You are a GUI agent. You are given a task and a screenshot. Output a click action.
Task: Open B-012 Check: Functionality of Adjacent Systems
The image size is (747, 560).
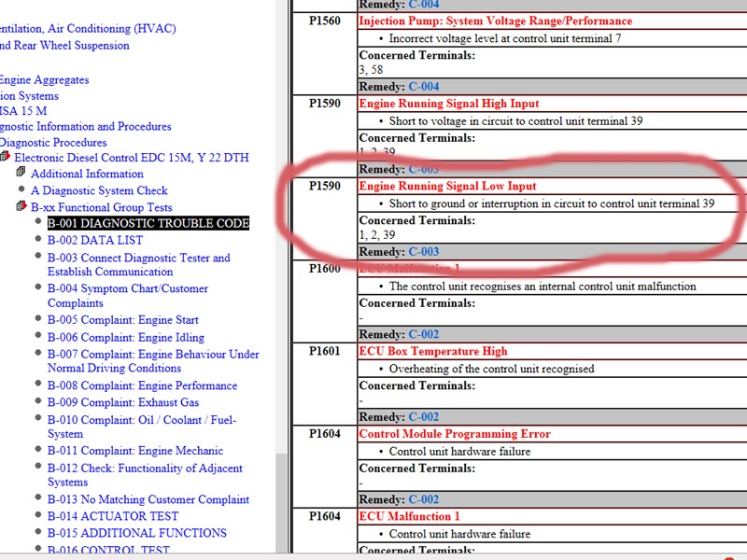point(145,475)
